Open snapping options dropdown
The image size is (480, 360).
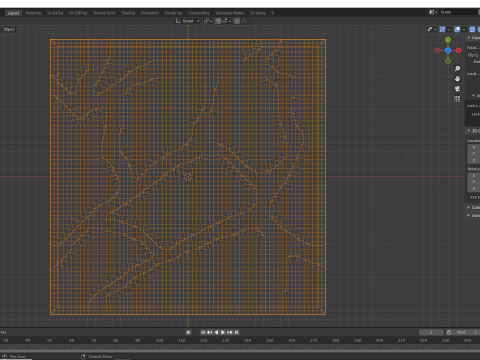coord(227,21)
